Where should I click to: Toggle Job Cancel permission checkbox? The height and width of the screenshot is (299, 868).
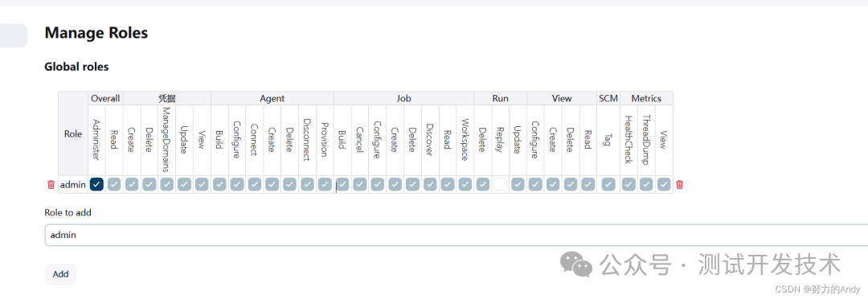pyautogui.click(x=360, y=184)
